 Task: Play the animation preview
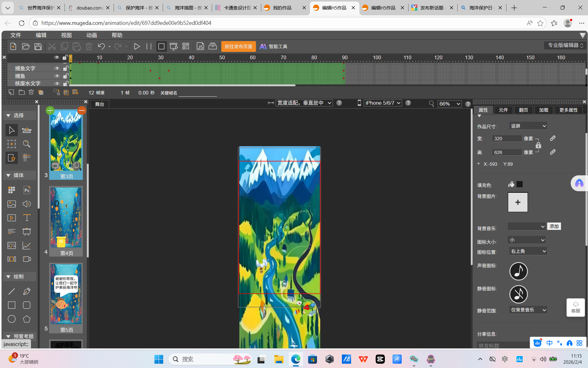pos(137,46)
